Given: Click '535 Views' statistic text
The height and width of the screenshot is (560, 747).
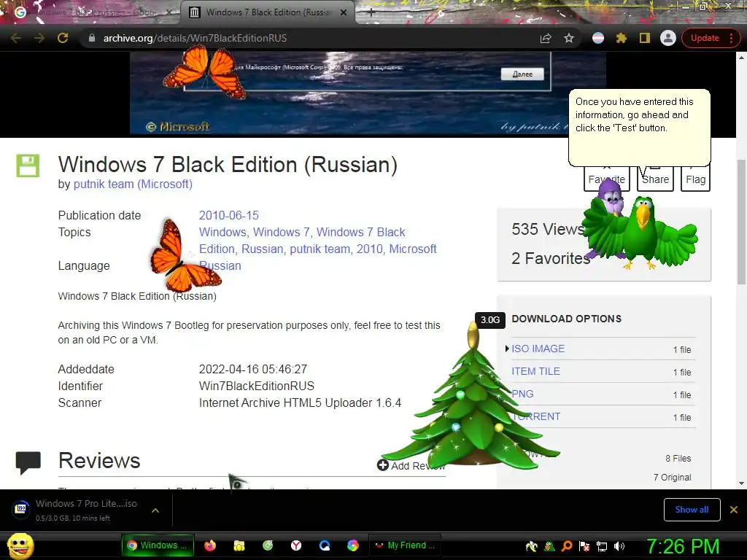Looking at the screenshot, I should (548, 229).
